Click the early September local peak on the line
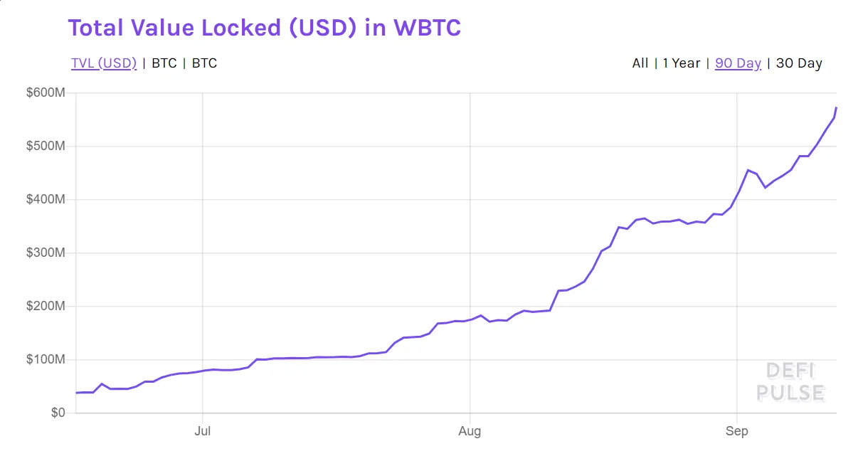 coord(748,170)
